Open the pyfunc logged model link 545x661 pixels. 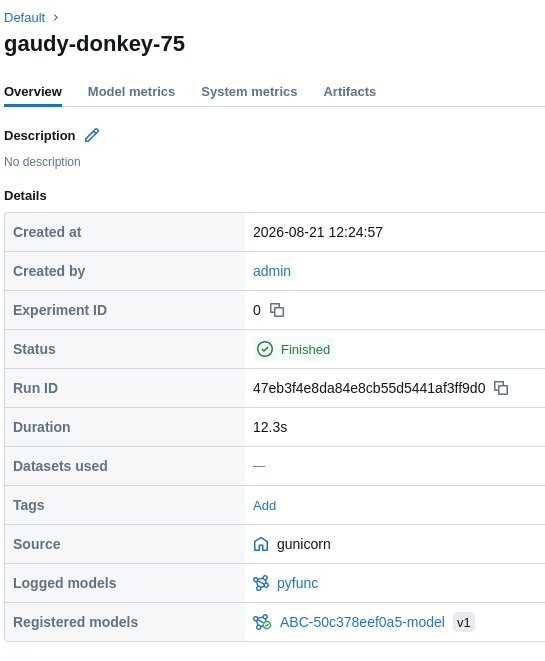point(298,583)
